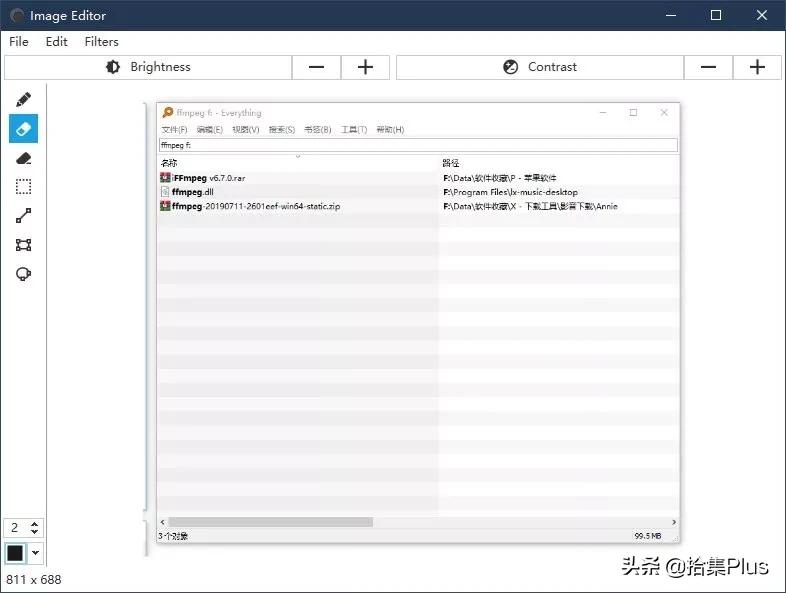The width and height of the screenshot is (786, 593).
Task: Open 帮助(H) menu in Everything window
Action: [x=390, y=130]
